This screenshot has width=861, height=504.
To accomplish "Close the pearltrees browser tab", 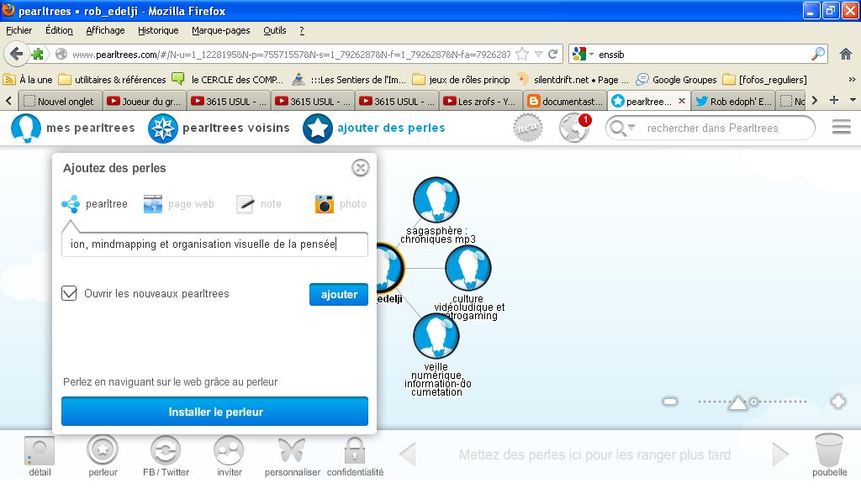I will 681,101.
